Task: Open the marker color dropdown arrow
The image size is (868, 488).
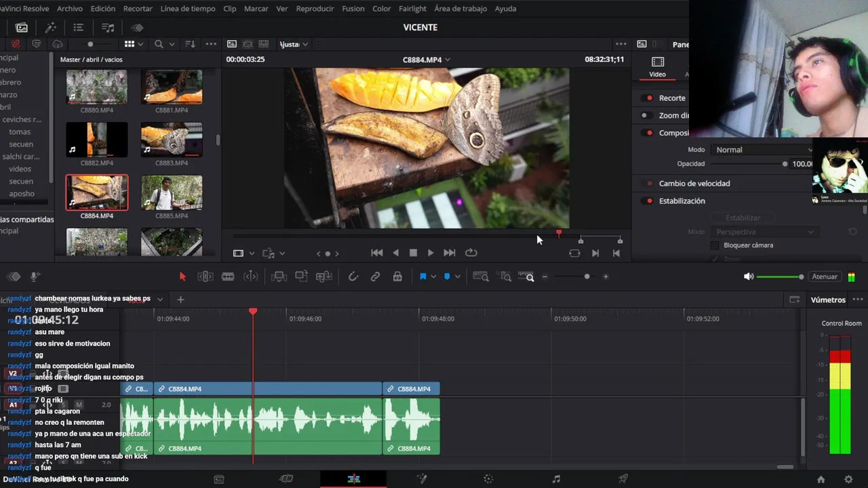Action: [x=458, y=277]
